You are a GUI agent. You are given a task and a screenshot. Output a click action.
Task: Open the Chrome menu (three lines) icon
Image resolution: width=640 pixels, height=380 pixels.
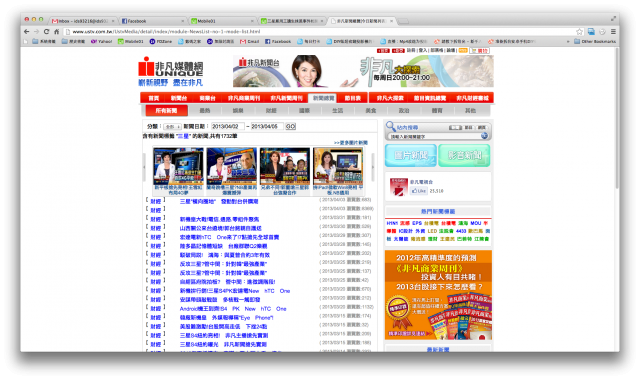pos(613,31)
